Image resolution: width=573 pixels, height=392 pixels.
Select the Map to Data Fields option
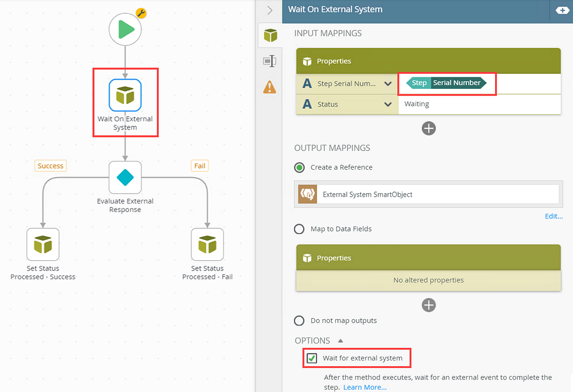[299, 229]
